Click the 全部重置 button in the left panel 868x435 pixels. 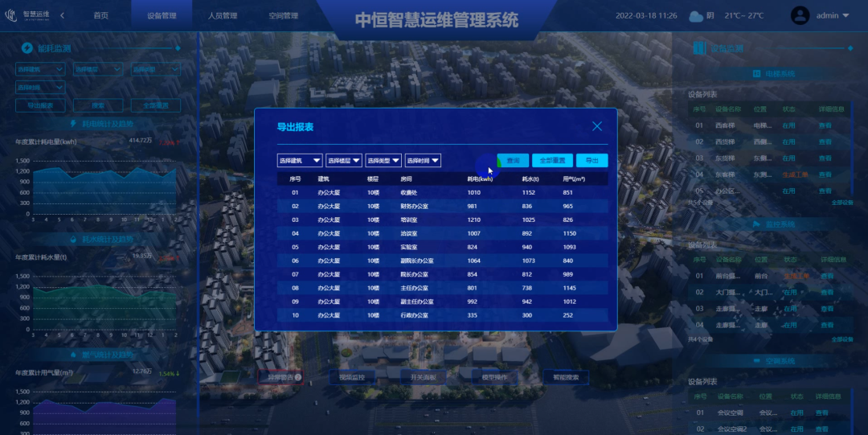[x=156, y=105]
